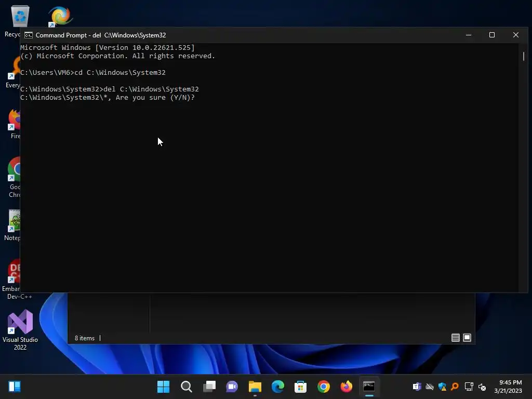Click the Command Prompt title bar icon
This screenshot has width=532, height=399.
click(29, 35)
